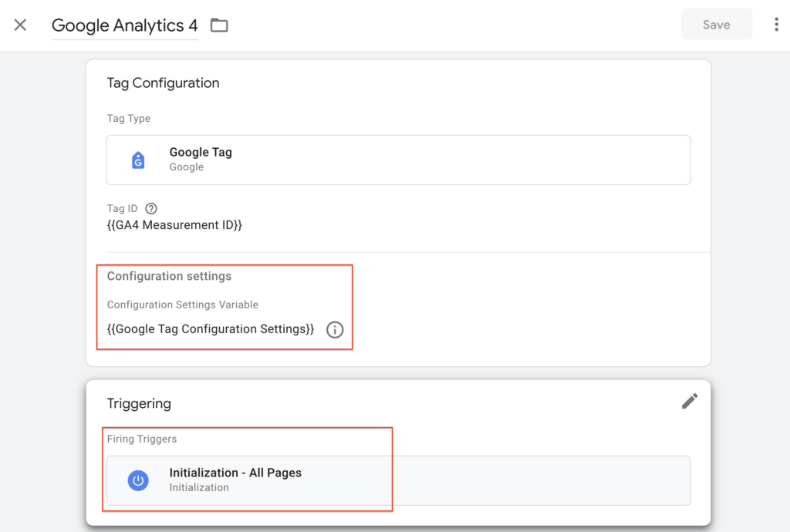The width and height of the screenshot is (790, 532).
Task: Click the Tag Type label
Action: pos(129,119)
